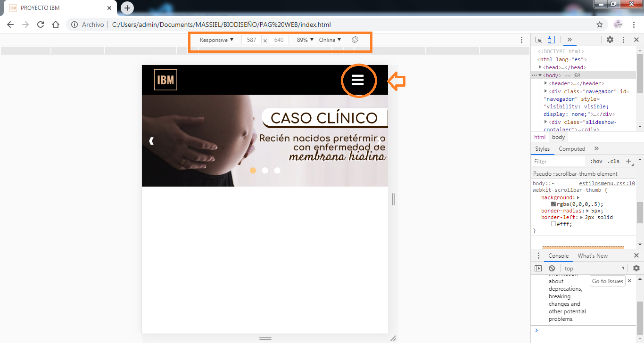Click the rgba(0,0,0,.5) color swatch
Viewport: 644px width, 343px height.
(x=553, y=204)
